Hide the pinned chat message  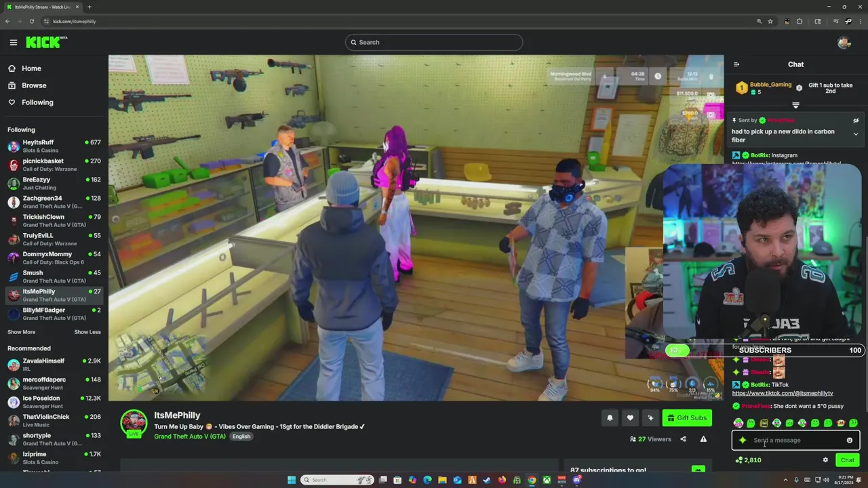856,121
